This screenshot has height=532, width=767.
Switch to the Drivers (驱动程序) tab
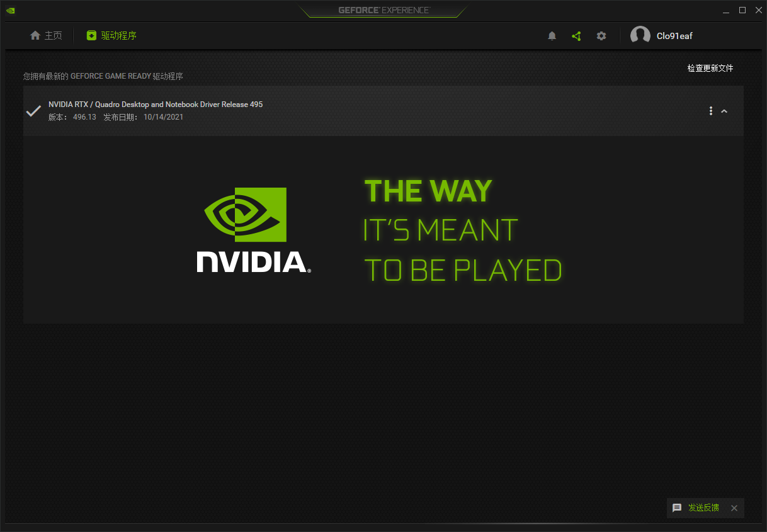111,36
